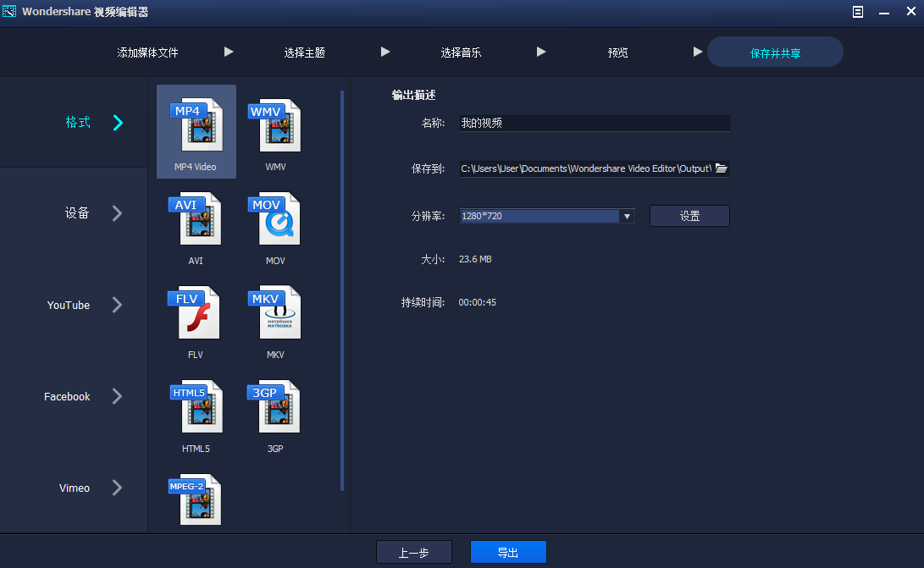
Task: Click the 导出 export button
Action: 508,552
